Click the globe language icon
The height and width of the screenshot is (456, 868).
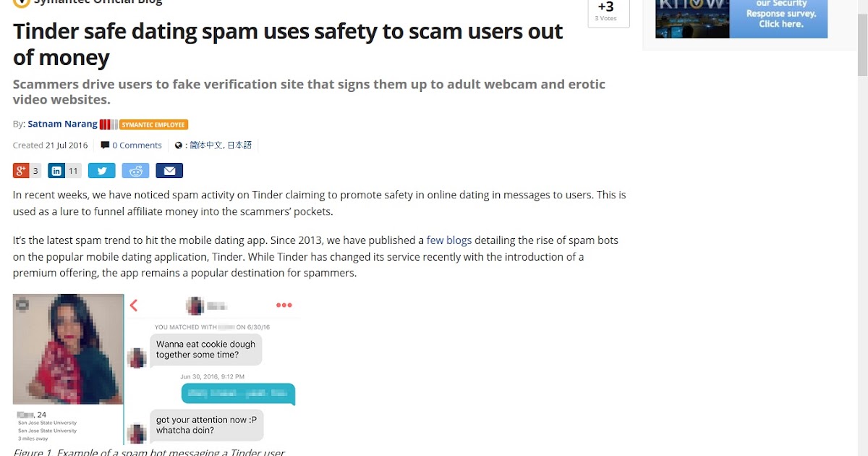tap(179, 145)
